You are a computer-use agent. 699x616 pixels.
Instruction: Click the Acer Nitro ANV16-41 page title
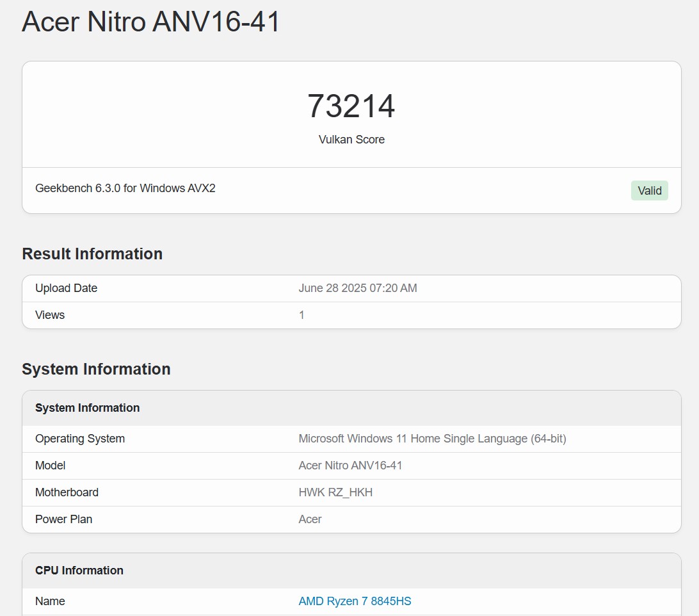click(x=150, y=21)
